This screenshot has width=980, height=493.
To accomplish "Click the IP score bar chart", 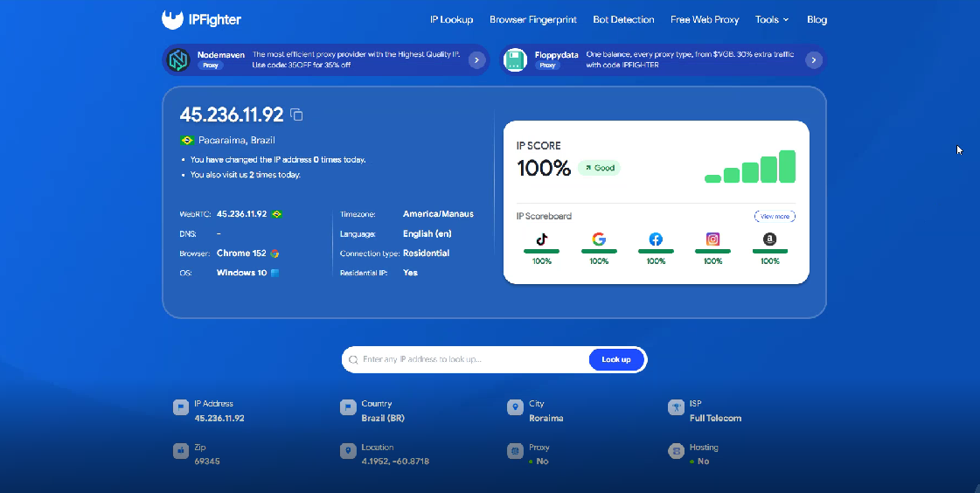I will click(750, 166).
